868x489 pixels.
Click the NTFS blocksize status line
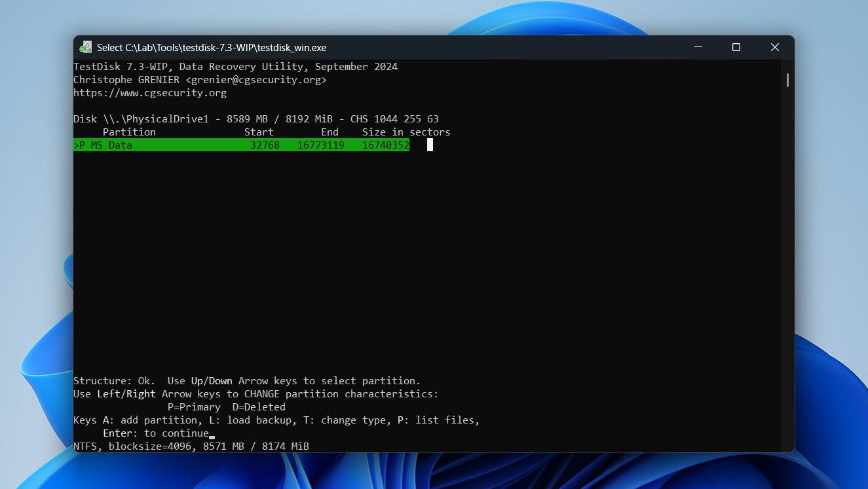coord(191,446)
